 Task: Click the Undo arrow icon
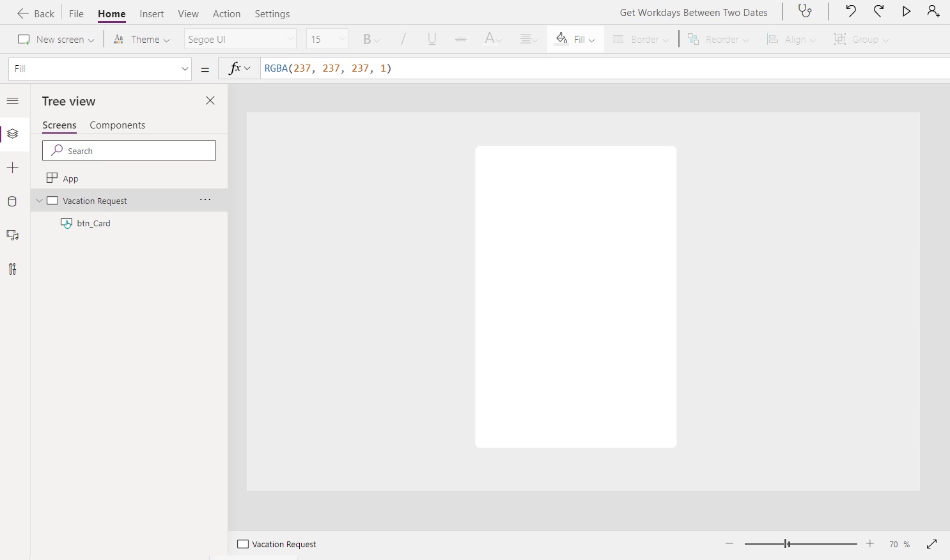(851, 12)
